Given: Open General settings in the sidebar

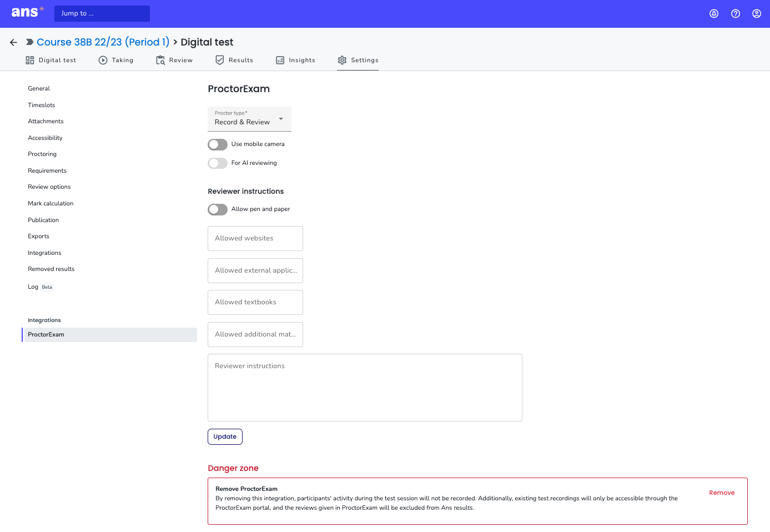Looking at the screenshot, I should pyautogui.click(x=39, y=88).
